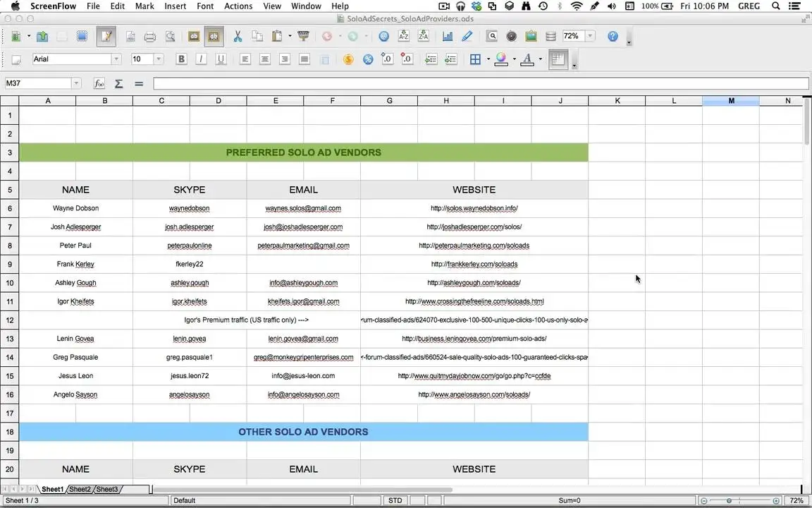Sort descending with Z-A icon
The width and height of the screenshot is (812, 508).
pyautogui.click(x=423, y=36)
